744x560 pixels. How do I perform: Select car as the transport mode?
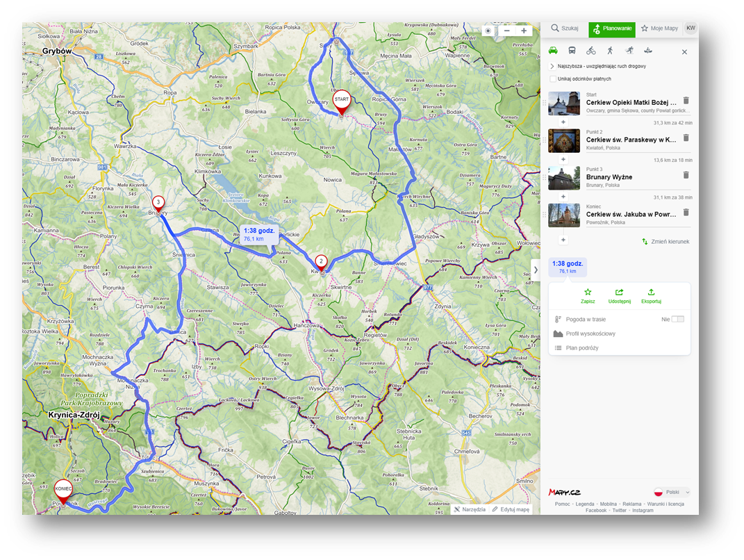click(x=553, y=50)
